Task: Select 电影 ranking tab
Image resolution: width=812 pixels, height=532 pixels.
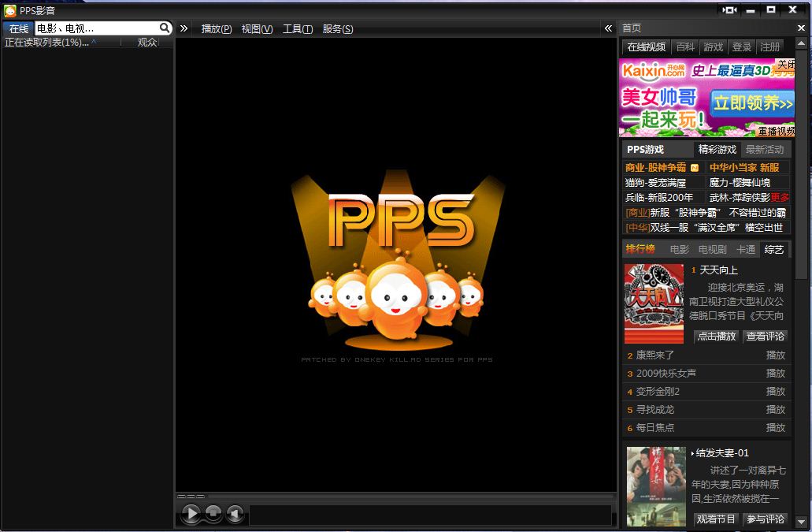Action: tap(680, 250)
